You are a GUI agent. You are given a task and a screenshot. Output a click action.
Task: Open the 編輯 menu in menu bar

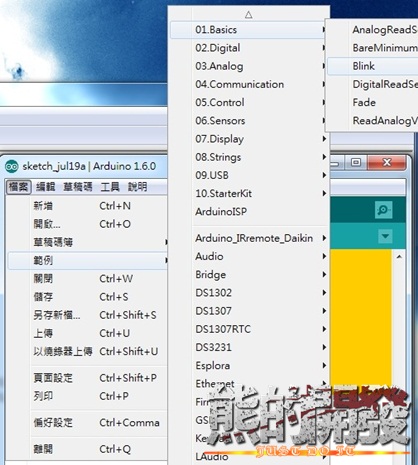(46, 187)
